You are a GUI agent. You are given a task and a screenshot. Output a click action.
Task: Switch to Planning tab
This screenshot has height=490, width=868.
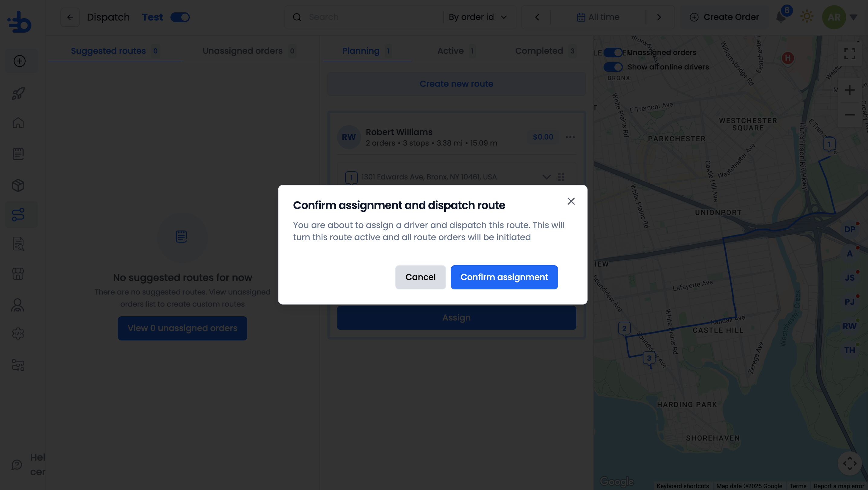pos(367,51)
